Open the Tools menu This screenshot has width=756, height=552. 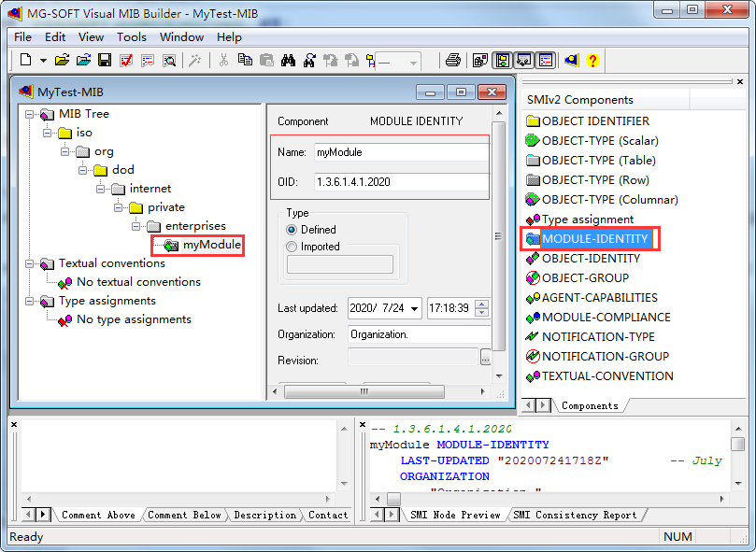pos(131,37)
